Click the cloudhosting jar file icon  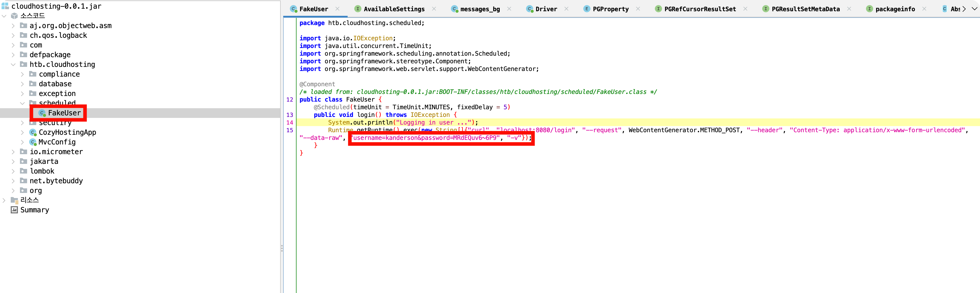coord(5,6)
